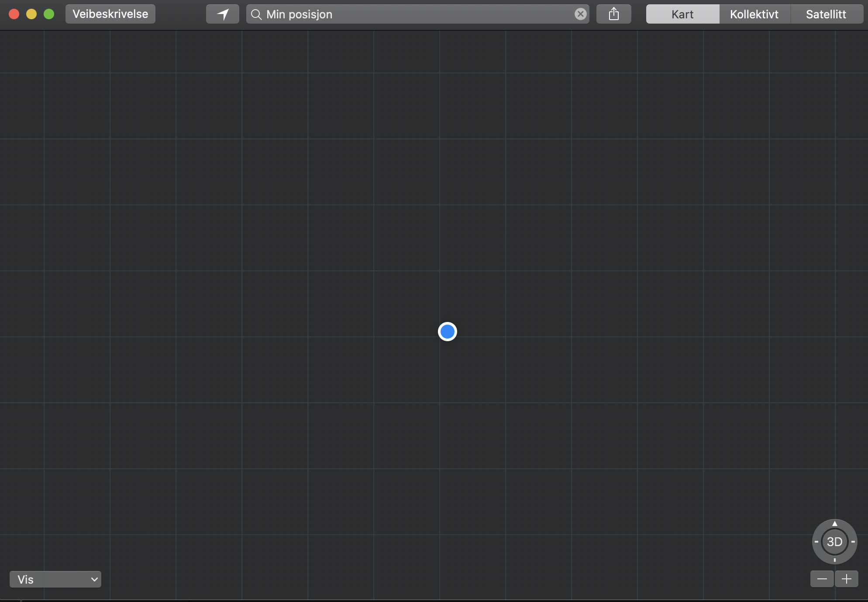
Task: Click the Vis dropdown chevron arrow
Action: pos(94,579)
